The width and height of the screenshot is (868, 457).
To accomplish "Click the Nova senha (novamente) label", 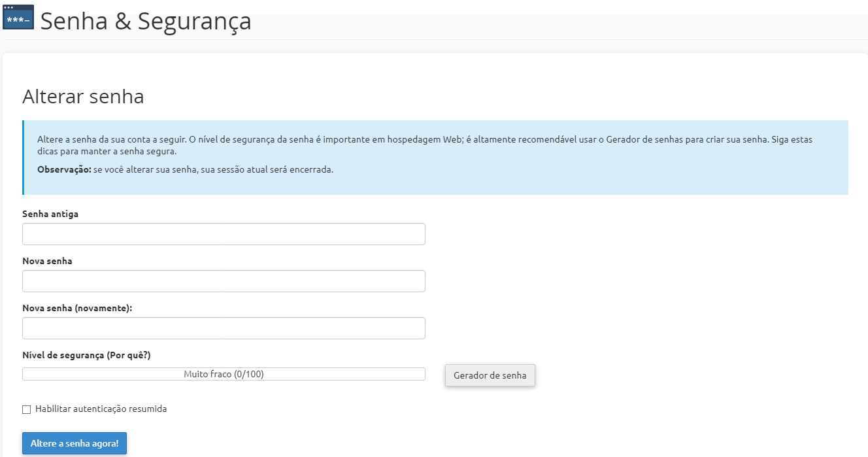I will [x=77, y=308].
